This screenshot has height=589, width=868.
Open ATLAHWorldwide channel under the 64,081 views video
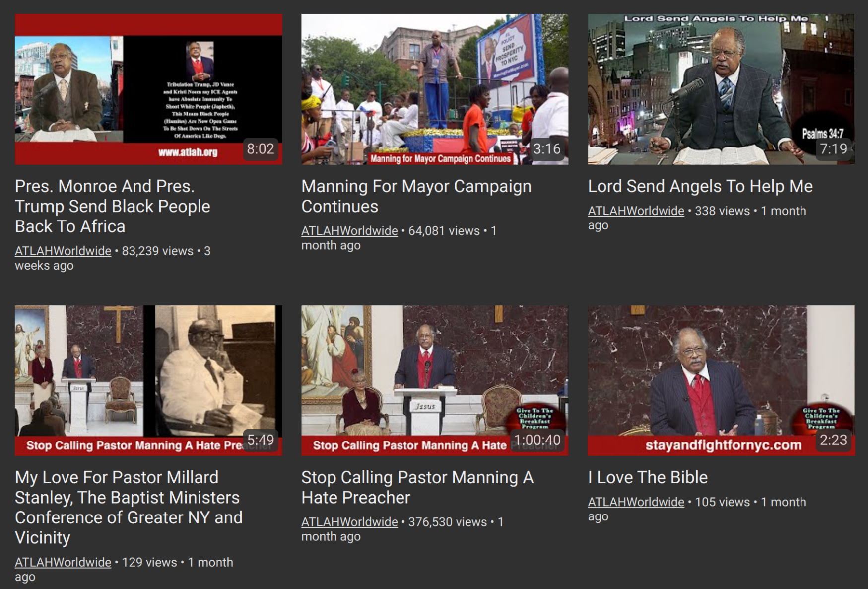coord(349,231)
